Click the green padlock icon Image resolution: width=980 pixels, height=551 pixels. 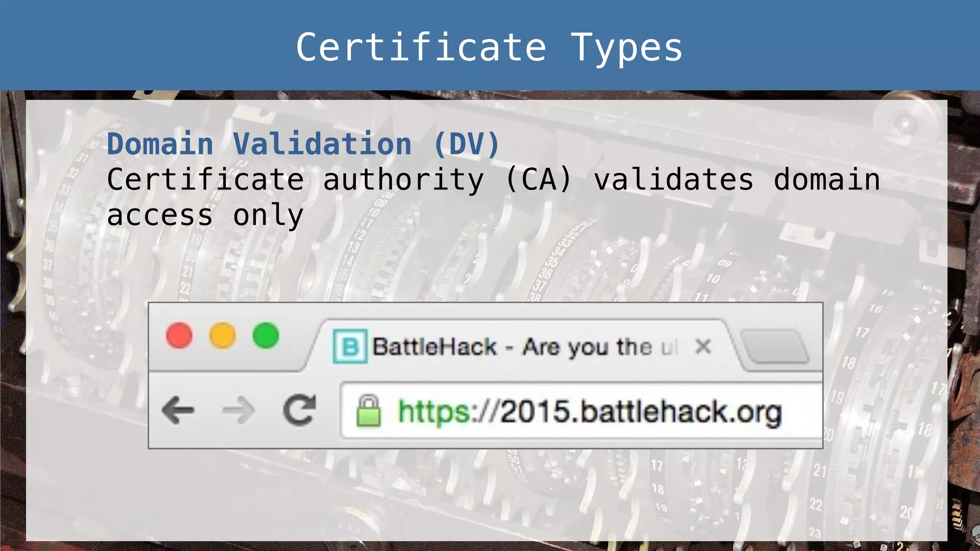[368, 411]
